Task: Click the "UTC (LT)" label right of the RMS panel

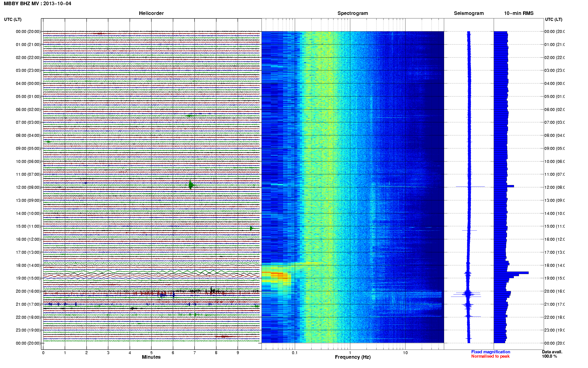Action: point(553,19)
